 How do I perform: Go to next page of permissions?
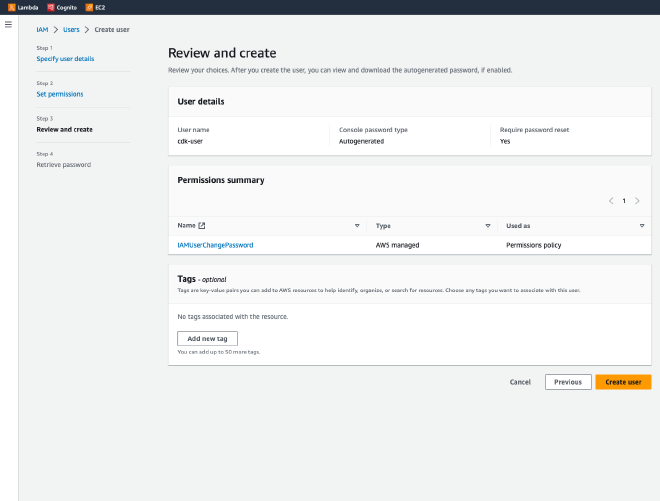click(x=637, y=201)
